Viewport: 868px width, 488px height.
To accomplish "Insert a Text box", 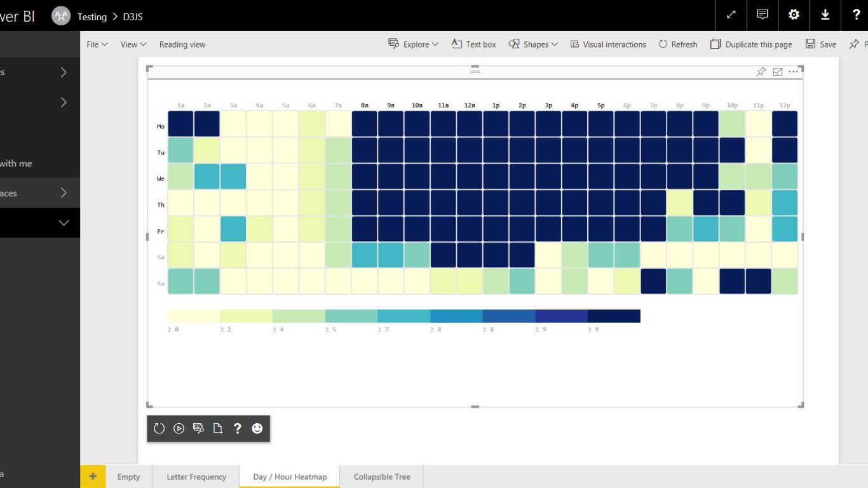I will pos(473,44).
